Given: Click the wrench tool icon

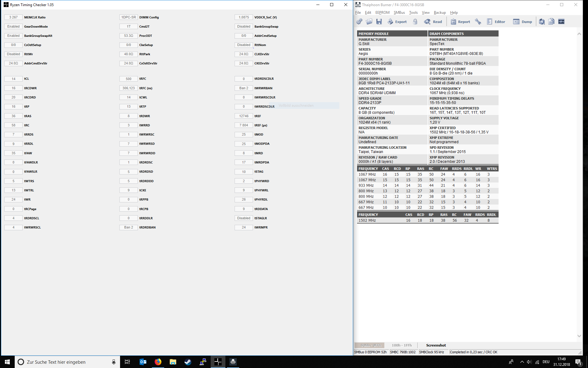Looking at the screenshot, I should (478, 21).
